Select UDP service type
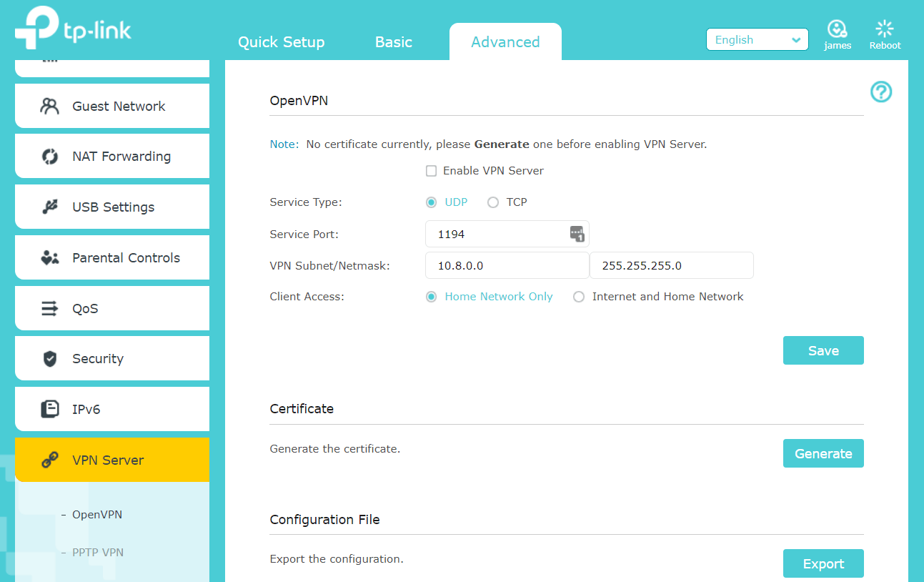Screen dimensions: 924x582 click(431, 202)
